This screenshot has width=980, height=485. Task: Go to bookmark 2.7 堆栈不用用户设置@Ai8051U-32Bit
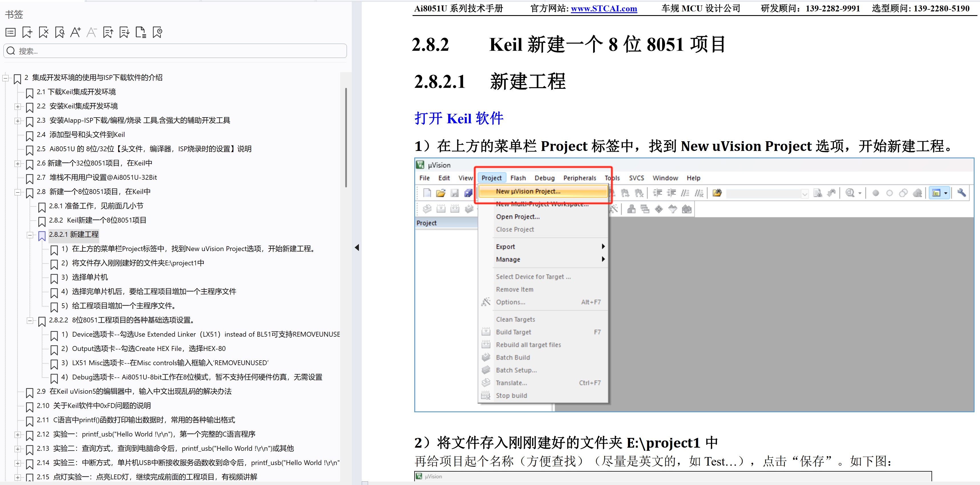coord(97,177)
